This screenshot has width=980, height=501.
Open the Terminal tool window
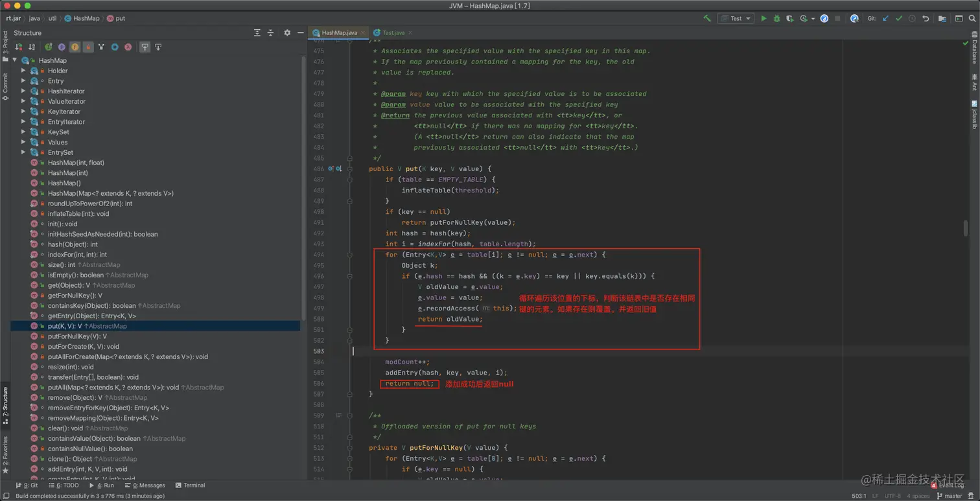point(190,485)
